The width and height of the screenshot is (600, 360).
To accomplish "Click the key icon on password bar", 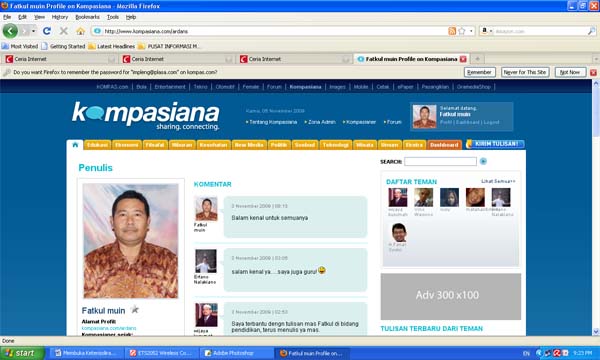I will (7, 72).
